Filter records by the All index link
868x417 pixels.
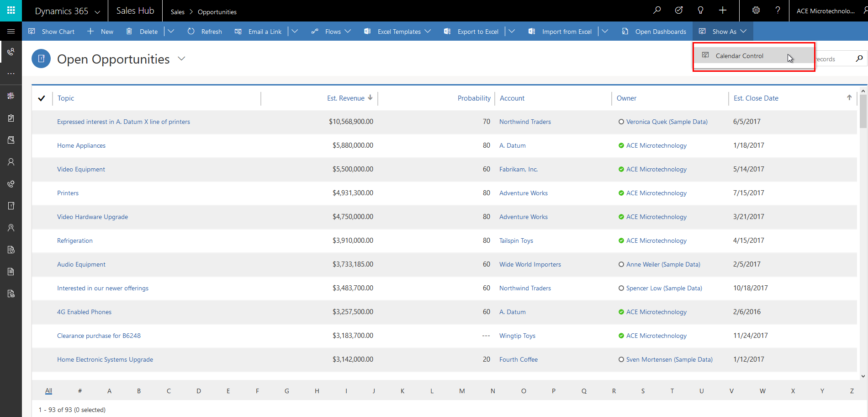click(49, 391)
